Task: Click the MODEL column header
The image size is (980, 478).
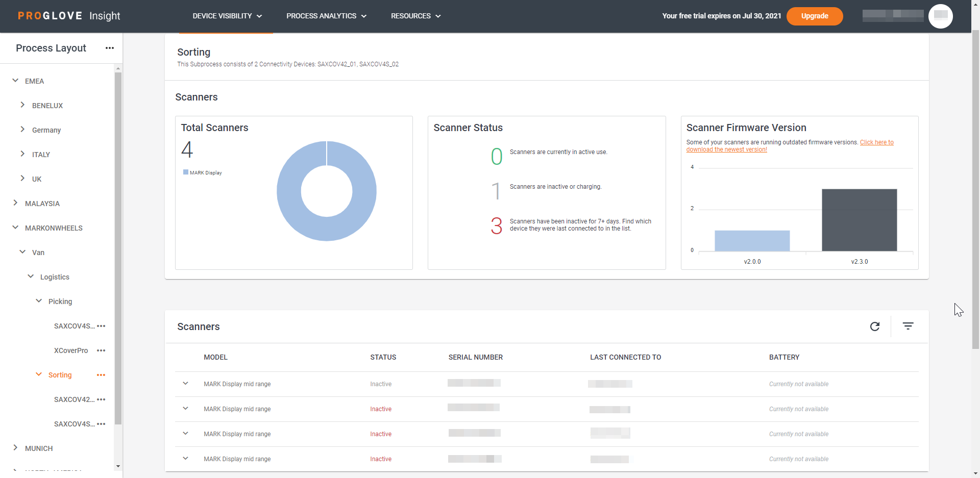Action: pos(215,357)
